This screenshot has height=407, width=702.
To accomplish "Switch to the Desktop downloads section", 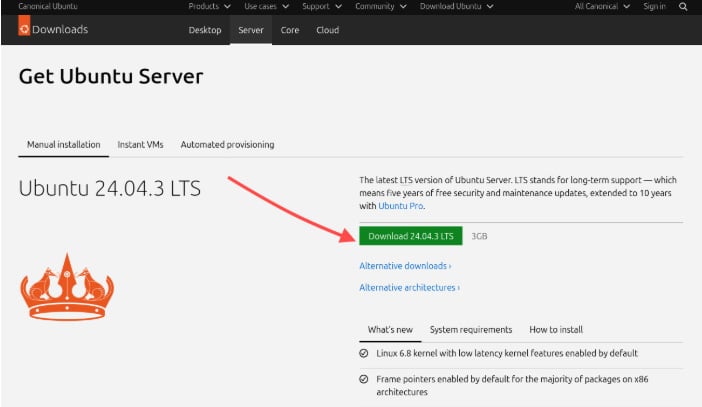I will click(x=205, y=30).
